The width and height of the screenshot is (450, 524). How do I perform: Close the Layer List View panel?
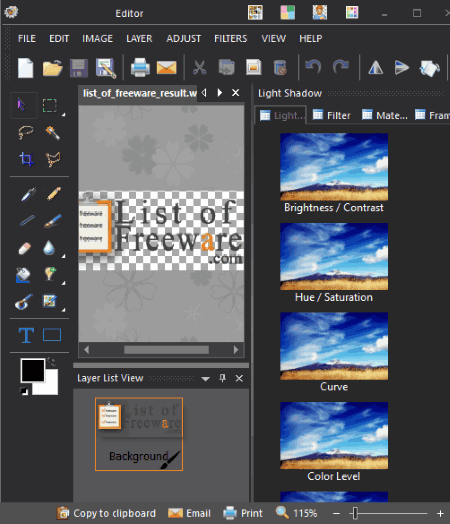pos(239,378)
